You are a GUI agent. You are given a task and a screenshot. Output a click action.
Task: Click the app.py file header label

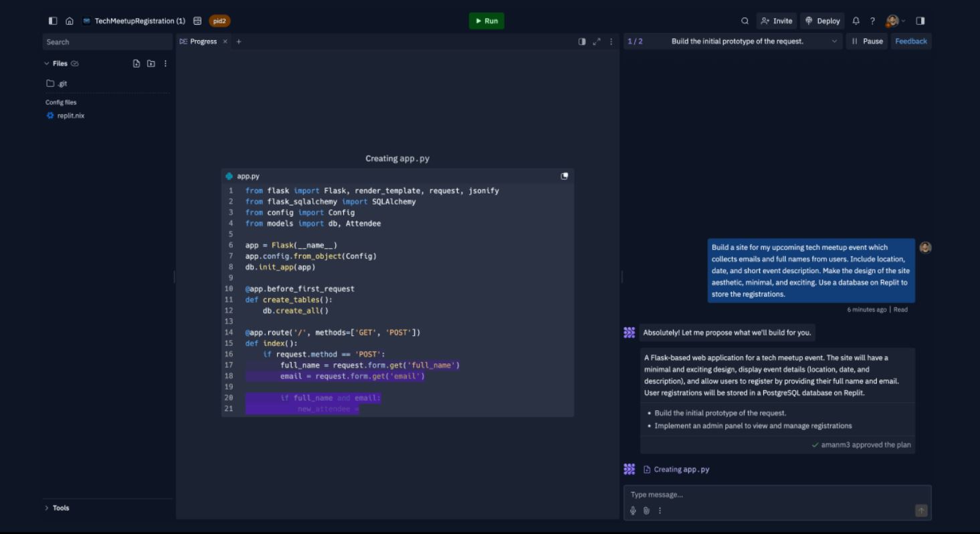coord(248,176)
